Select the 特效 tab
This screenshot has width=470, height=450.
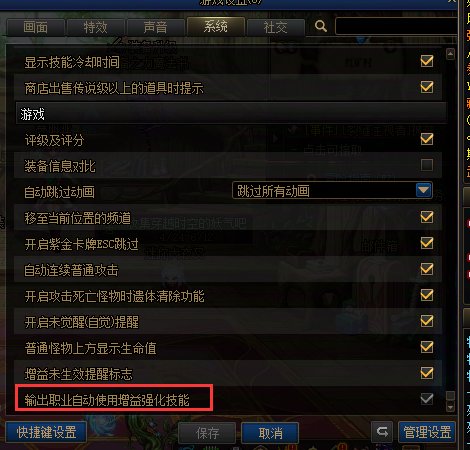point(95,27)
